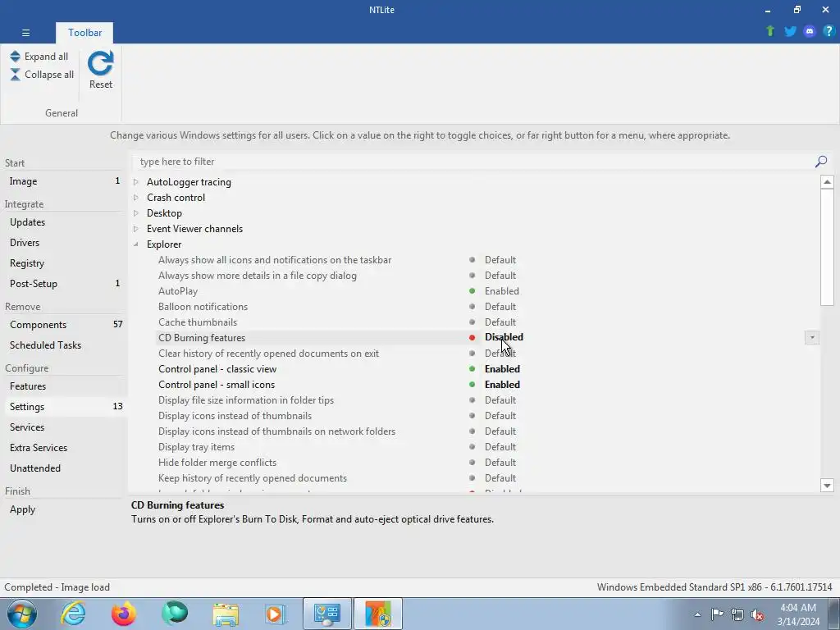Expand the Desktop settings node

click(x=136, y=213)
